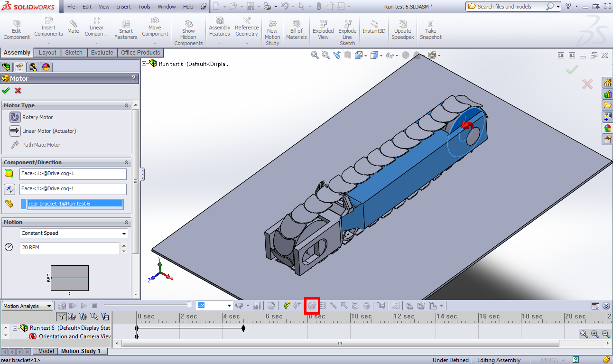This screenshot has width=613, height=364.
Task: Click the 20 RPM speed input field
Action: point(69,248)
